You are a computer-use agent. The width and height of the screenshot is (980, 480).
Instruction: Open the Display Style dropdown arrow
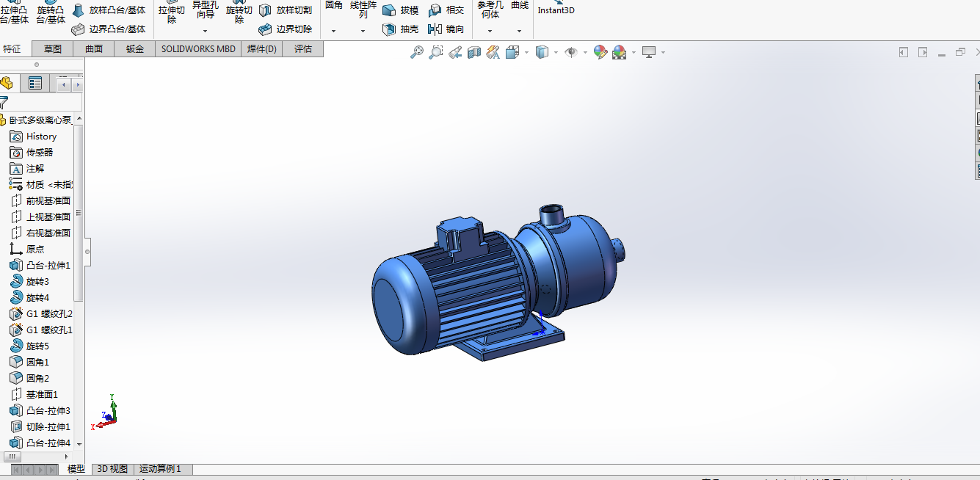point(556,52)
